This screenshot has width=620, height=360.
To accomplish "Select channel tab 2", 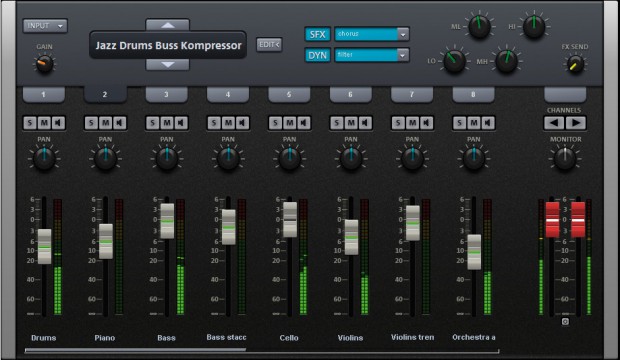I will click(x=105, y=95).
